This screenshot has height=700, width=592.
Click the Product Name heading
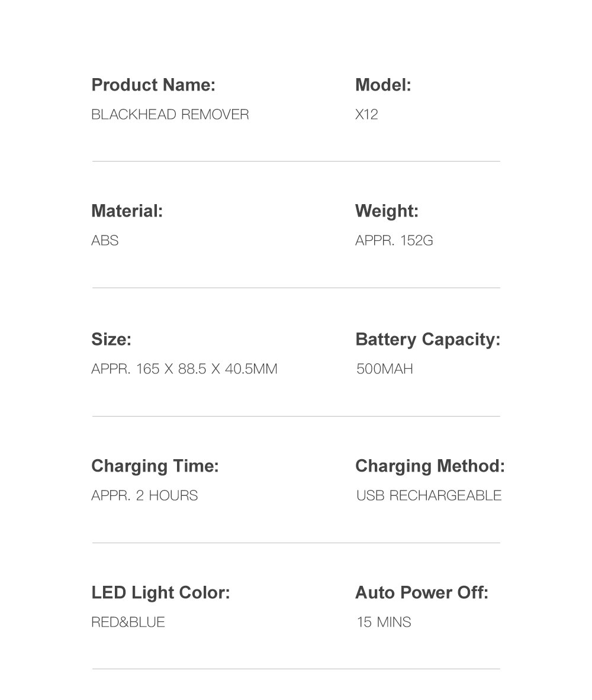click(153, 85)
